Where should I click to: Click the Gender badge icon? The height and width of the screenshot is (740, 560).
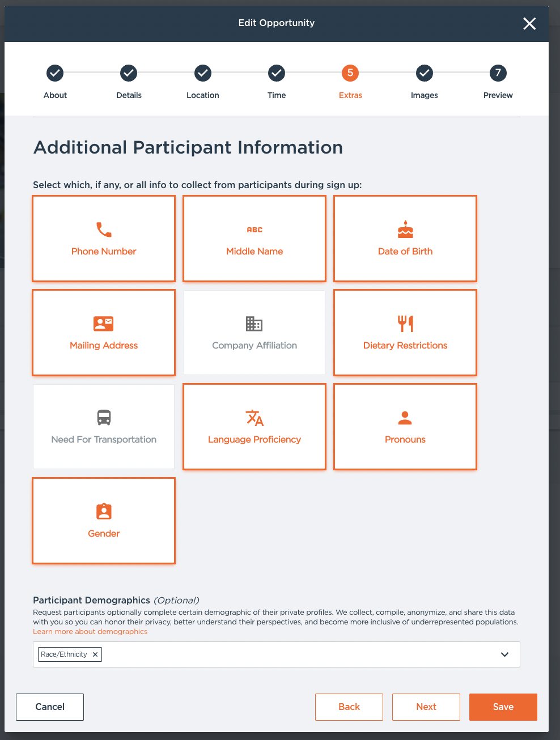104,512
